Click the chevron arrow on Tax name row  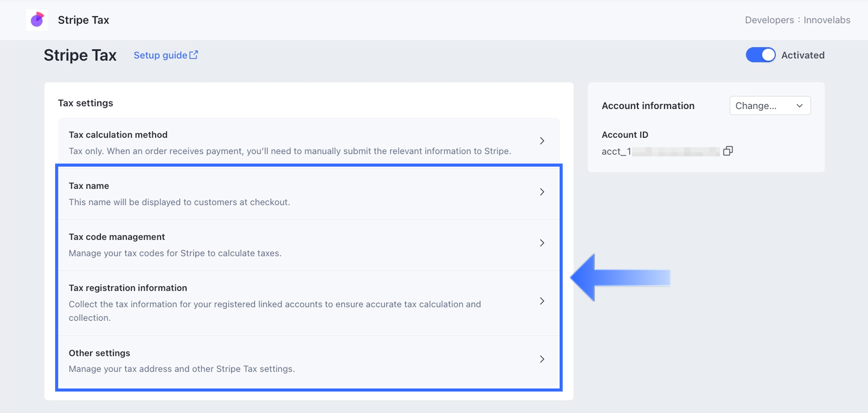[542, 192]
